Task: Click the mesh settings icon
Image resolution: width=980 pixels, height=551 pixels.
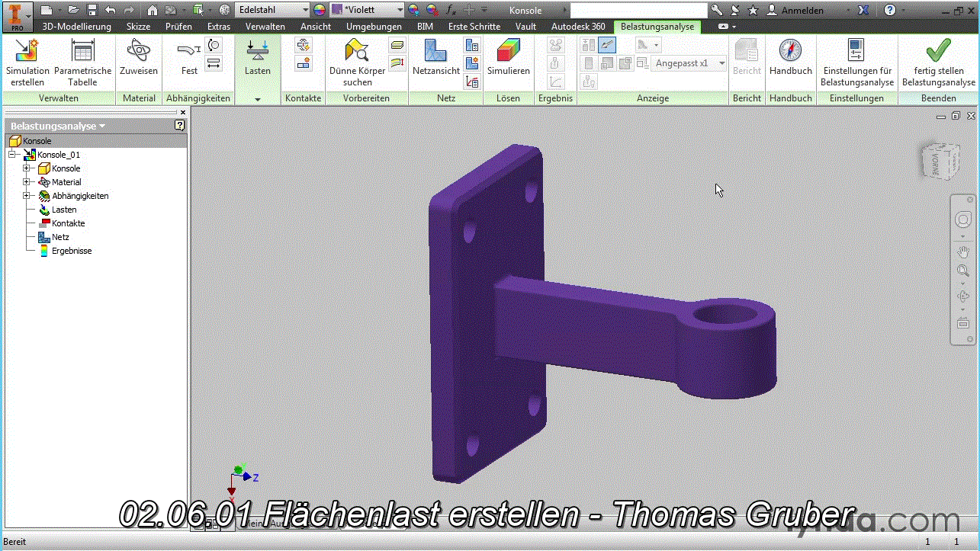Action: [472, 46]
